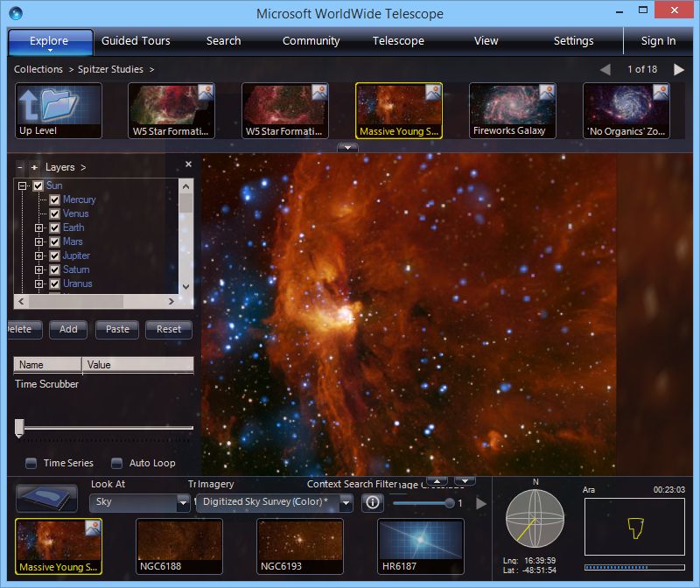Select the Fireworks Galaxy thumbnail
Viewport: 700px width, 588px height.
512,109
